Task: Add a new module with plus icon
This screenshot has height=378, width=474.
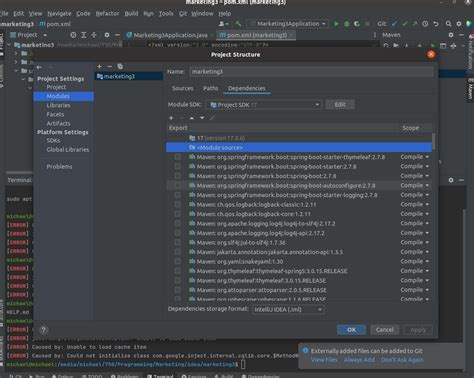Action: pyautogui.click(x=99, y=67)
